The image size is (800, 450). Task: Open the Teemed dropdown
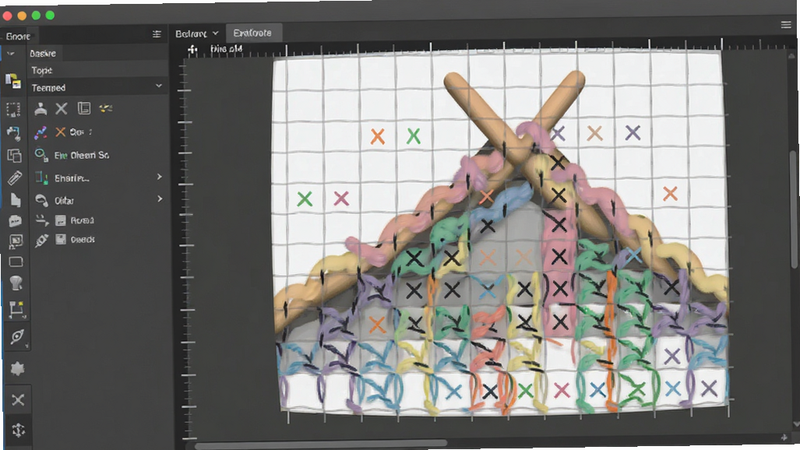[x=97, y=88]
